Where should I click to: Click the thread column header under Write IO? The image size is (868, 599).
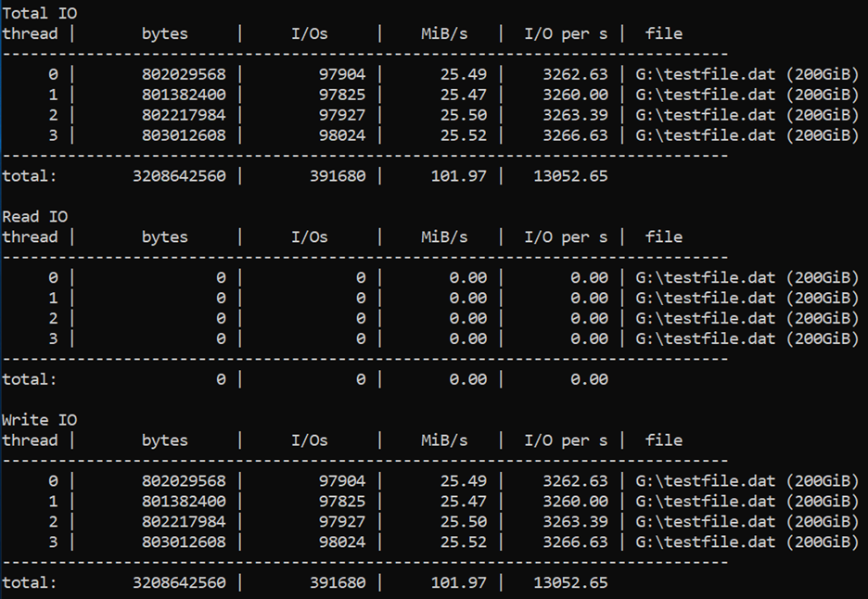point(31,440)
